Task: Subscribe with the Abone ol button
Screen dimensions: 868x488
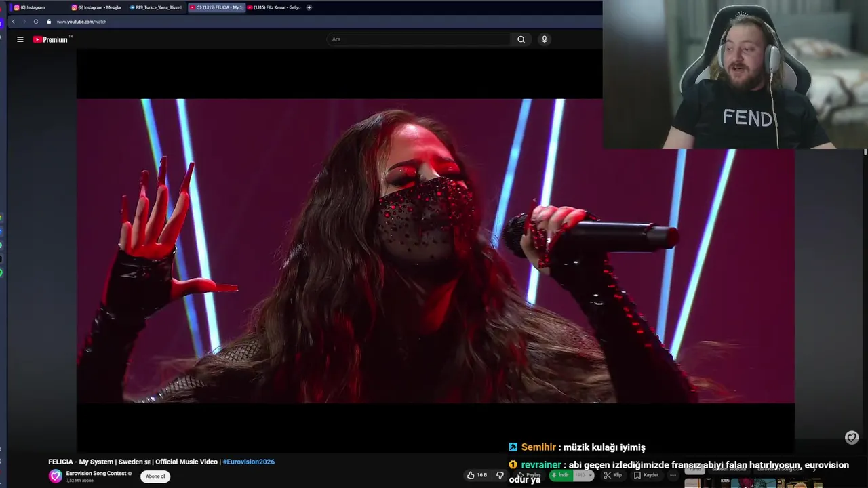Action: tap(155, 476)
